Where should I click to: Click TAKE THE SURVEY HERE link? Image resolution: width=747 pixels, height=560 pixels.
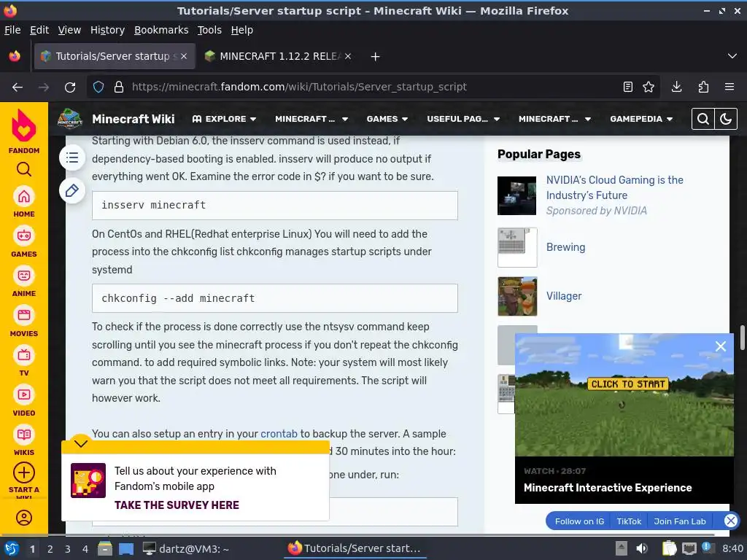click(177, 505)
